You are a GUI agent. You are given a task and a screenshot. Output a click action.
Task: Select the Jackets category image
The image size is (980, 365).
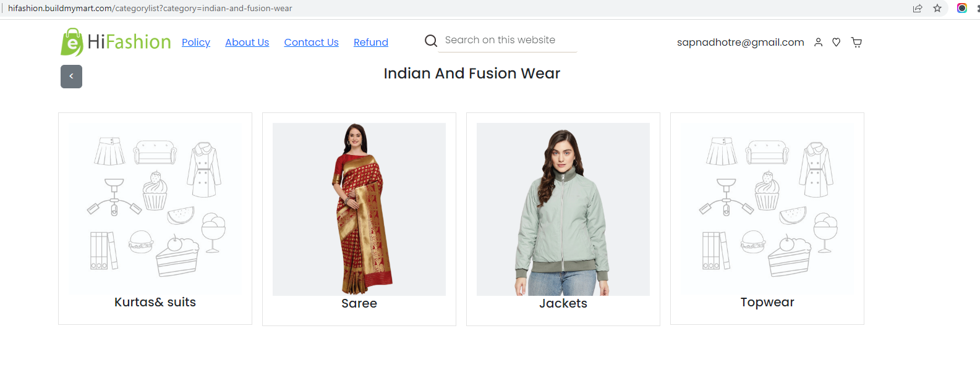coord(563,209)
